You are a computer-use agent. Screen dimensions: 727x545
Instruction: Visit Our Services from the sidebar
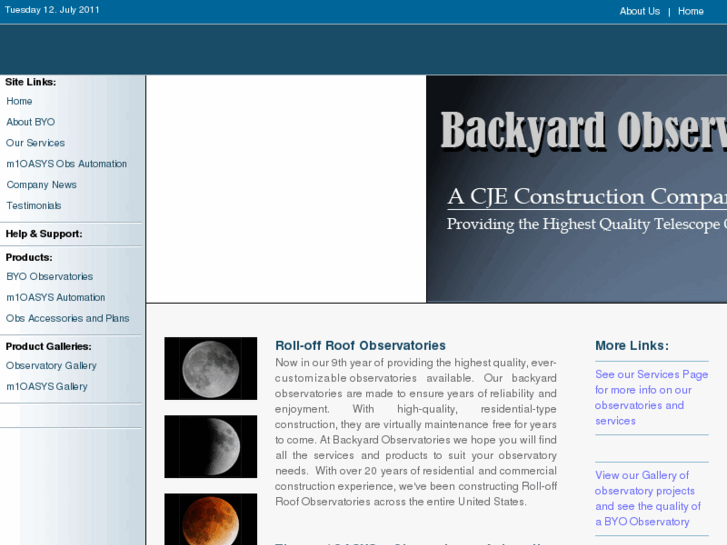tap(35, 143)
